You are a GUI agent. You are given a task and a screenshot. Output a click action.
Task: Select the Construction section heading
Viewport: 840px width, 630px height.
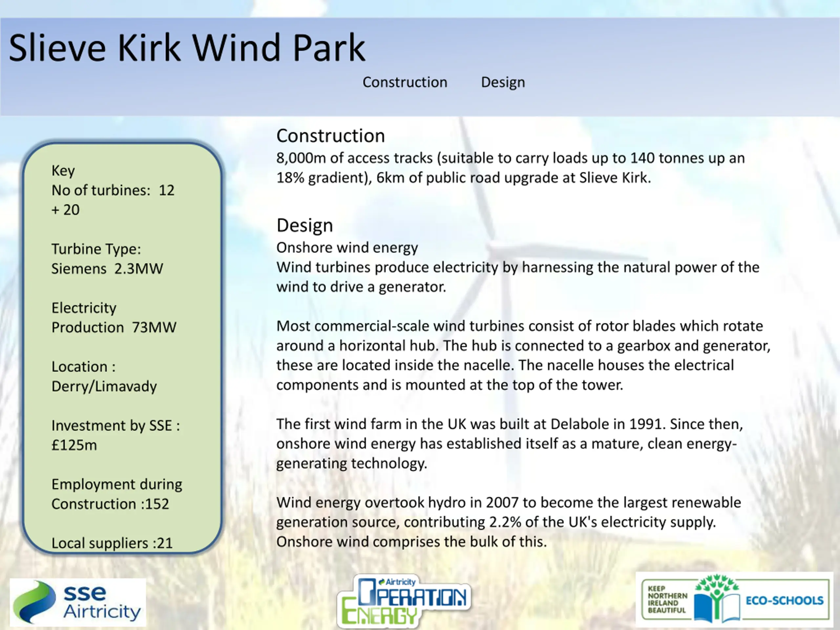click(x=330, y=136)
